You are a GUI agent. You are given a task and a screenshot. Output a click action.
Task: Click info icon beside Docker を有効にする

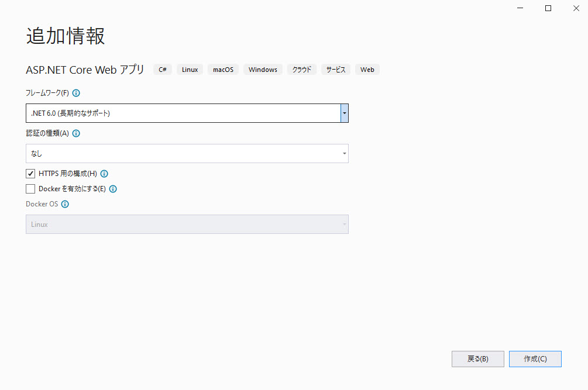[x=113, y=189]
